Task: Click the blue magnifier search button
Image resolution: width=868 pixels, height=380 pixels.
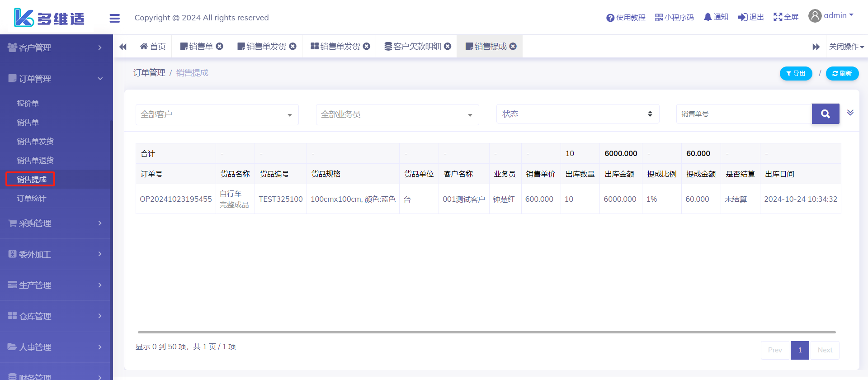Action: tap(825, 114)
